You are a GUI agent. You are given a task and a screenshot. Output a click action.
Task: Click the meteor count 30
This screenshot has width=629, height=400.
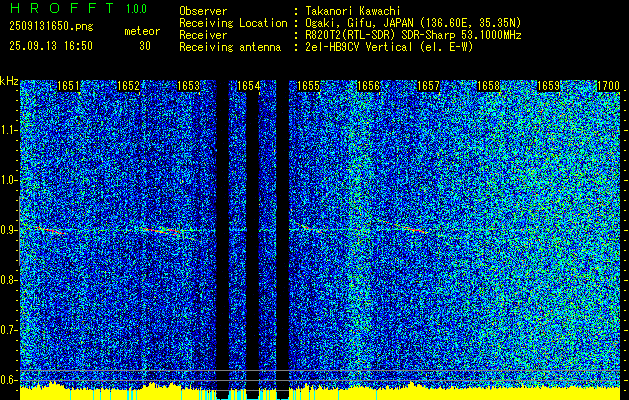pos(145,46)
